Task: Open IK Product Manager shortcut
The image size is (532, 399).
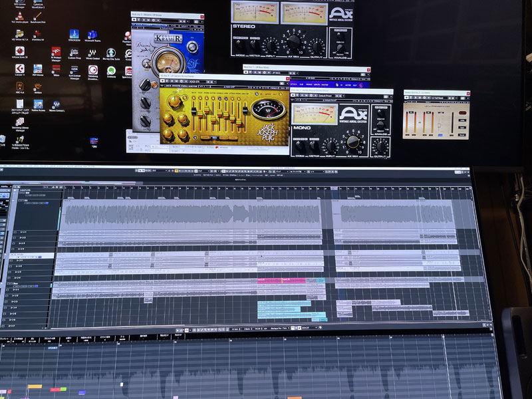Action: click(x=56, y=54)
